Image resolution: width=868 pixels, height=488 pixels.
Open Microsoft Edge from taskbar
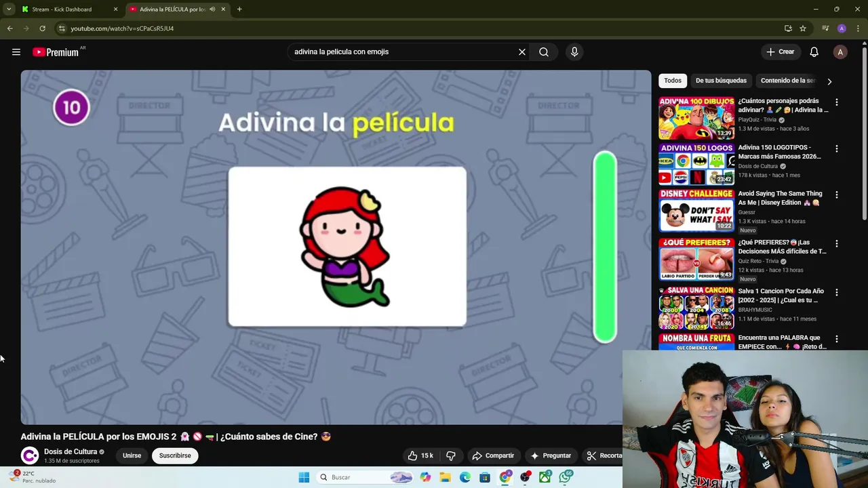coord(465,477)
